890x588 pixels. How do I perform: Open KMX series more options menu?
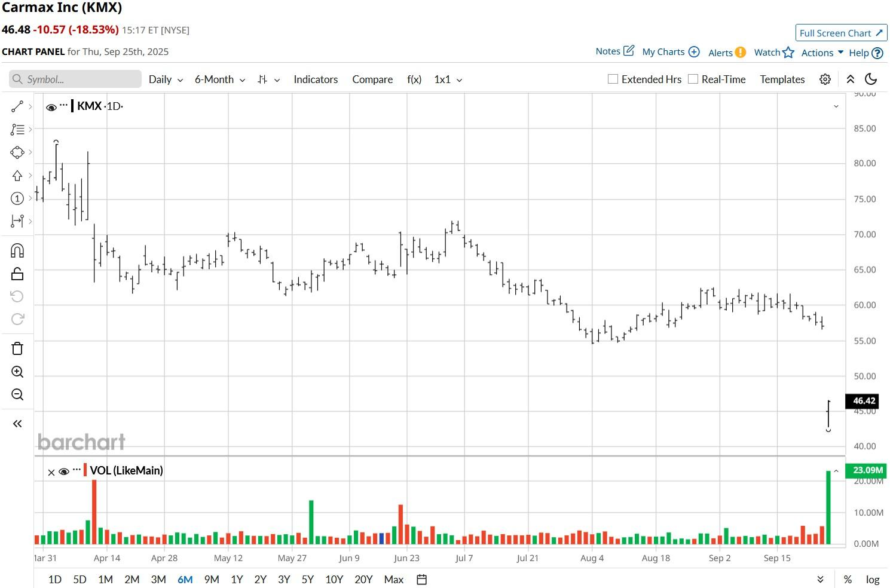(x=64, y=105)
